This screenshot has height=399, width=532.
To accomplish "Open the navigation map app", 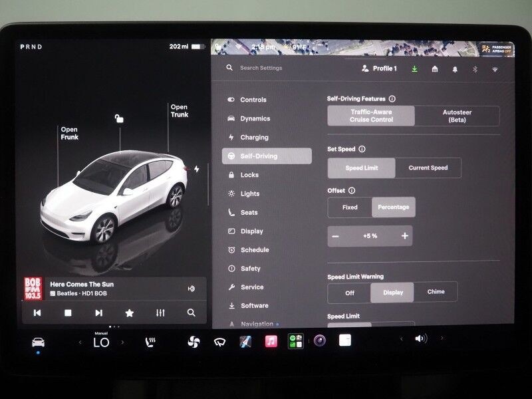I will coord(245,342).
